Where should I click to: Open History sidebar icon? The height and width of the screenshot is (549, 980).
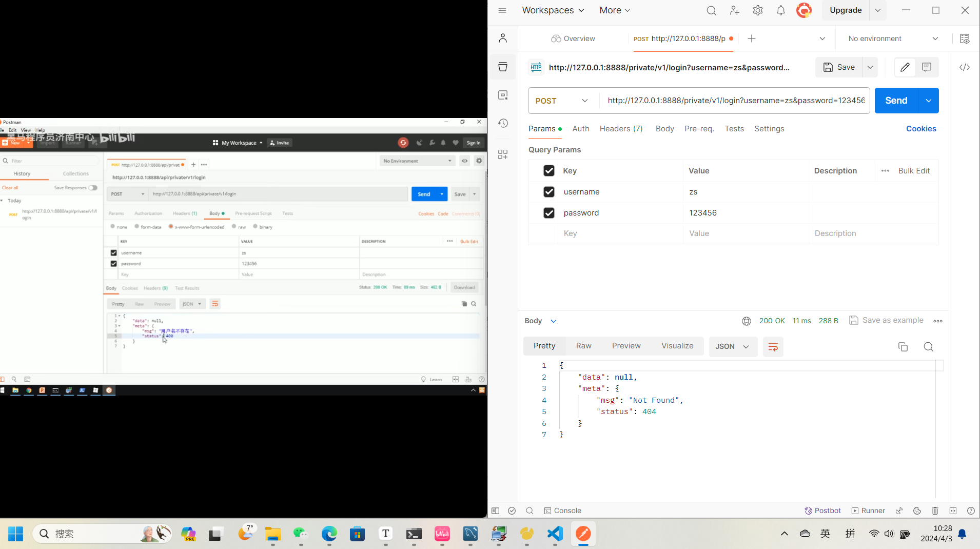click(x=503, y=123)
